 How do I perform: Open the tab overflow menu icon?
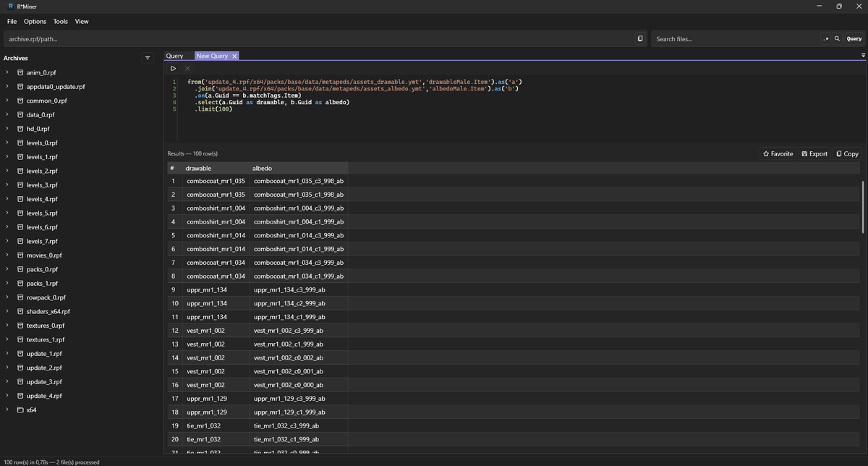click(863, 55)
